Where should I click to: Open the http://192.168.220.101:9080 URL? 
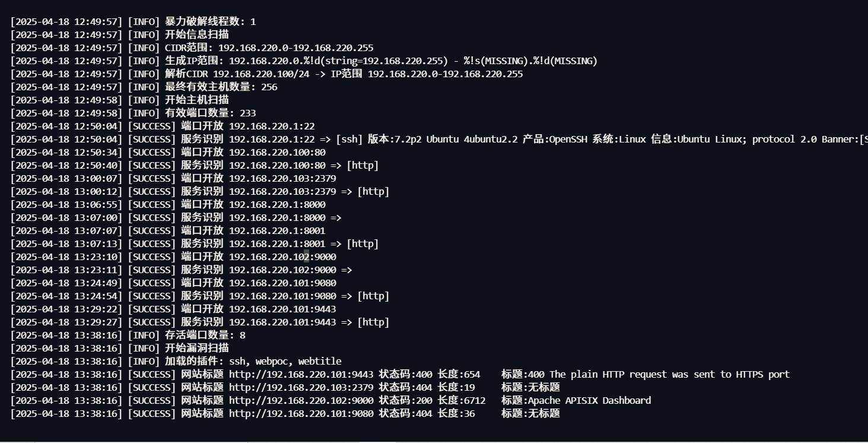click(x=301, y=413)
